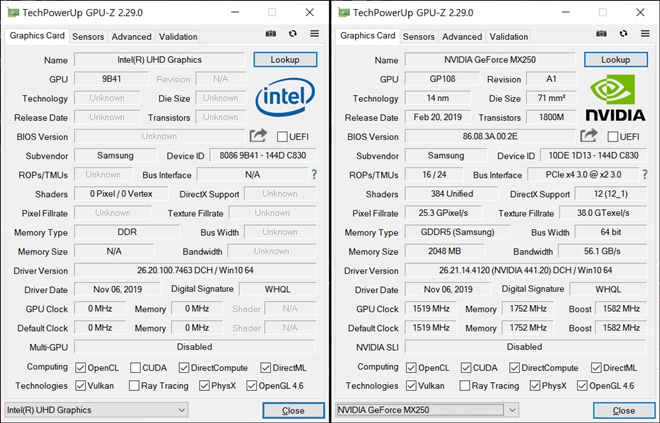Viewport: 660px width, 423px height.
Task: Toggle OpenCL checkbox in Intel window
Action: pos(80,368)
